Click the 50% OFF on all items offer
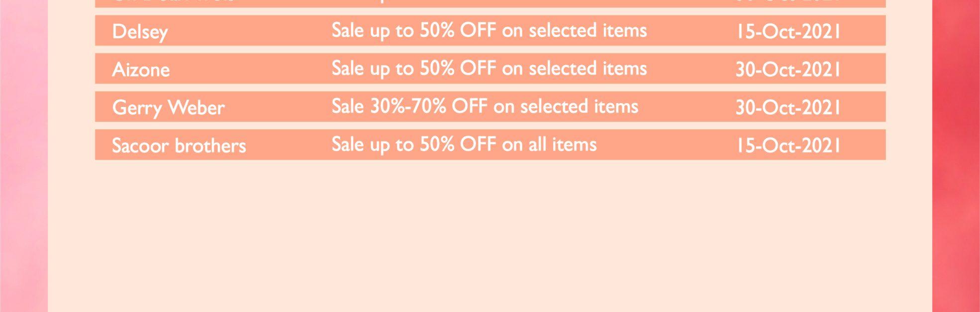The image size is (980, 312). click(x=508, y=144)
